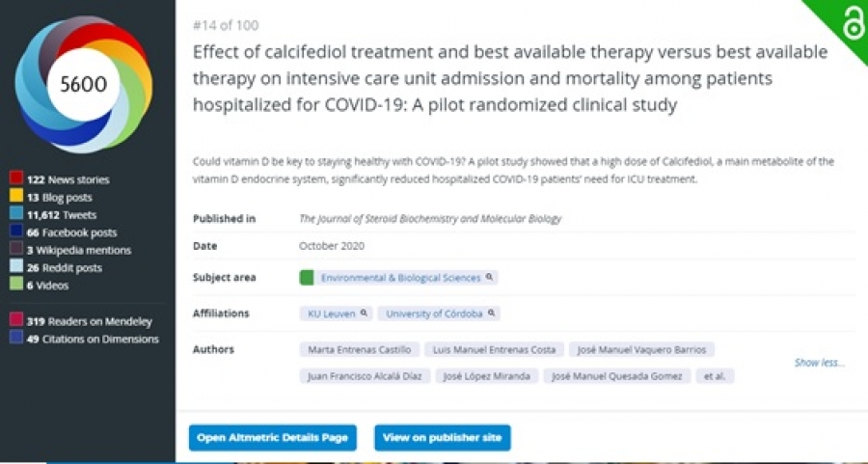Click the light blue Tweets square icon
This screenshot has width=868, height=464.
pyautogui.click(x=16, y=214)
